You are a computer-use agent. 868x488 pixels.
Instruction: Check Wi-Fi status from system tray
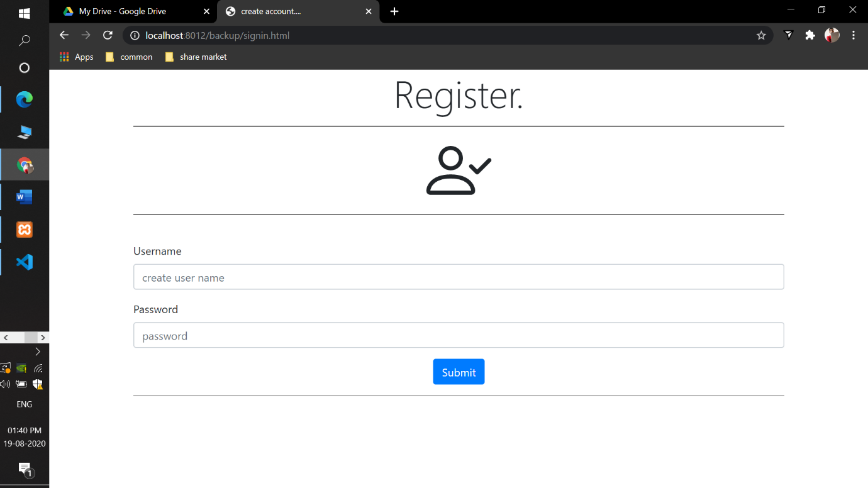click(38, 368)
